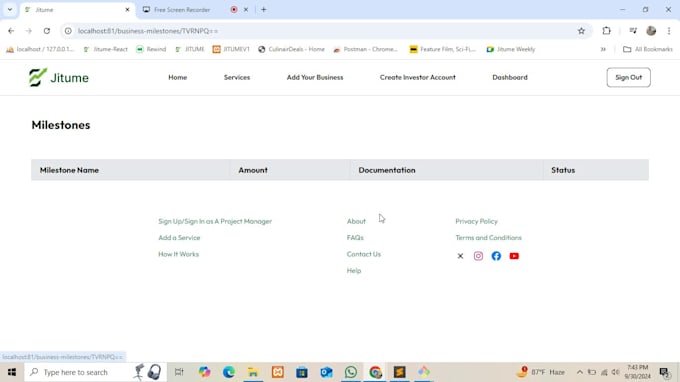Bookmark this page with the star icon
The width and height of the screenshot is (680, 382).
pos(581,31)
